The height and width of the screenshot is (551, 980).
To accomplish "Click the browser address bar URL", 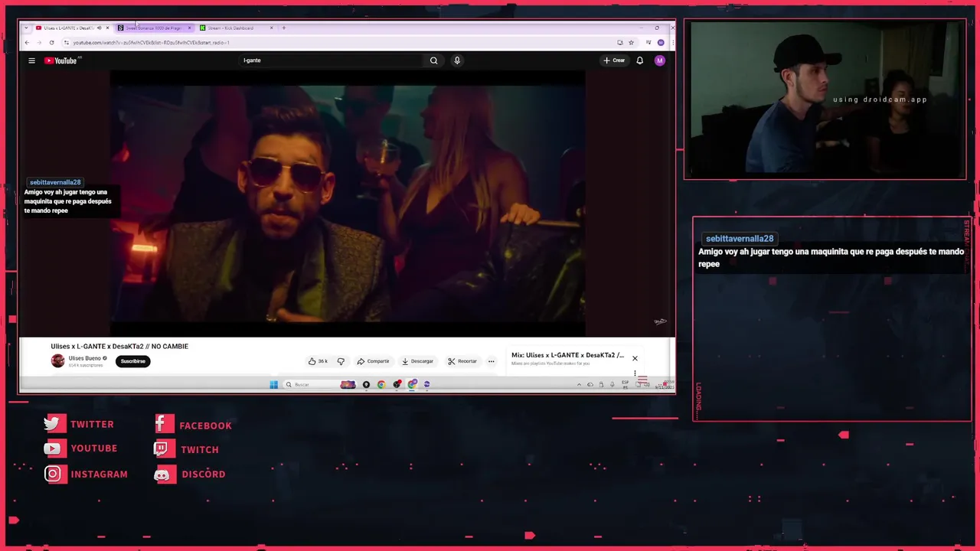I will [151, 43].
